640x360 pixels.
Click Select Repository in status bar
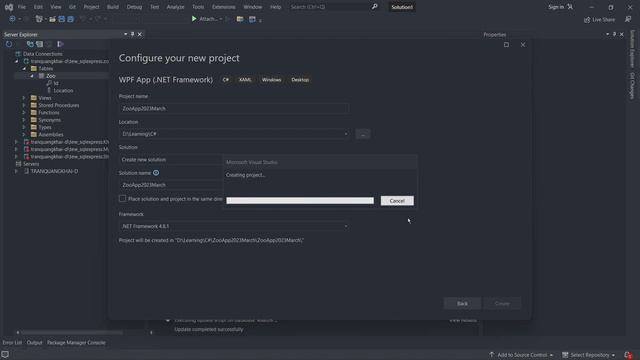pos(588,355)
